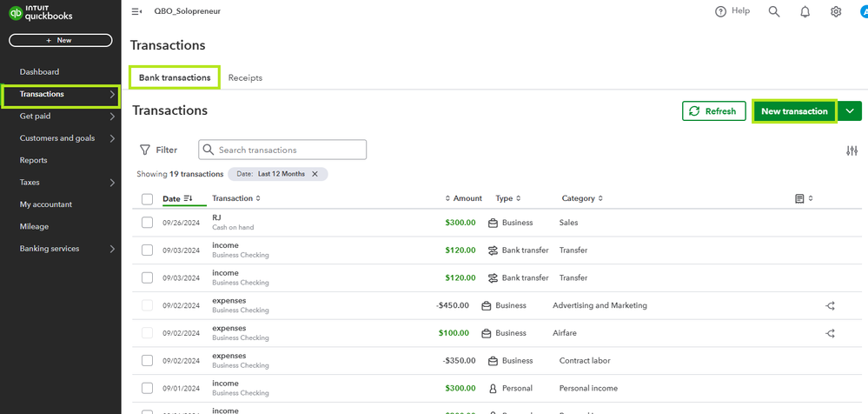The width and height of the screenshot is (868, 414).
Task: Check the box for the RJ transaction
Action: (x=147, y=223)
